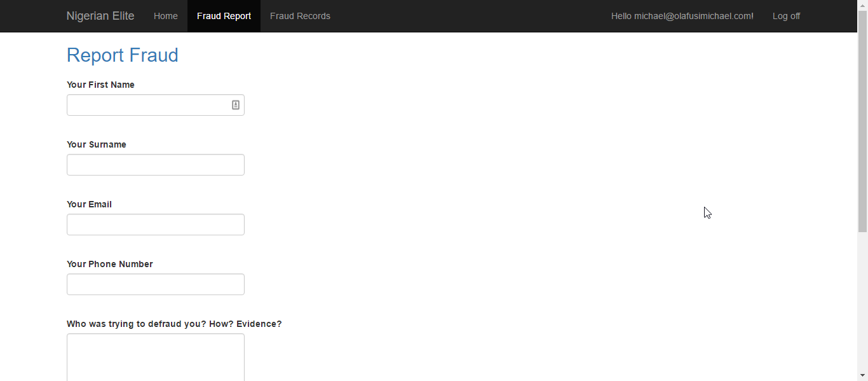Click the scrollbar up arrow
This screenshot has width=868, height=381.
(x=863, y=4)
